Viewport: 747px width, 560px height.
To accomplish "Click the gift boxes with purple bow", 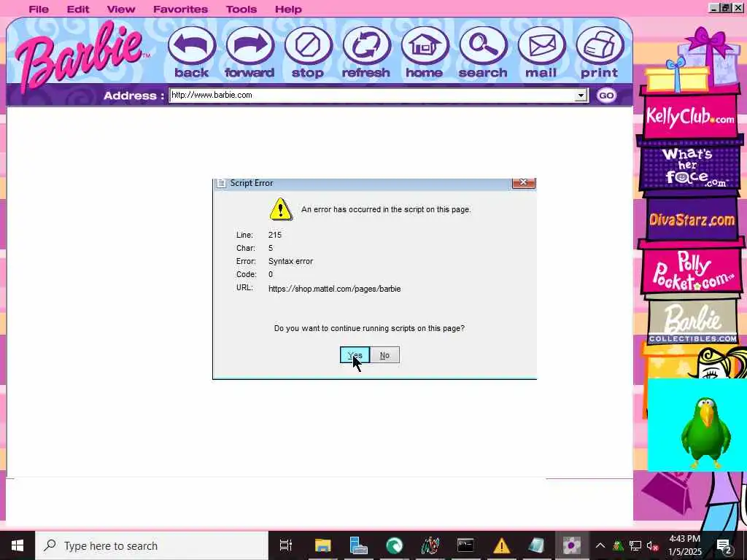I will tap(694, 60).
